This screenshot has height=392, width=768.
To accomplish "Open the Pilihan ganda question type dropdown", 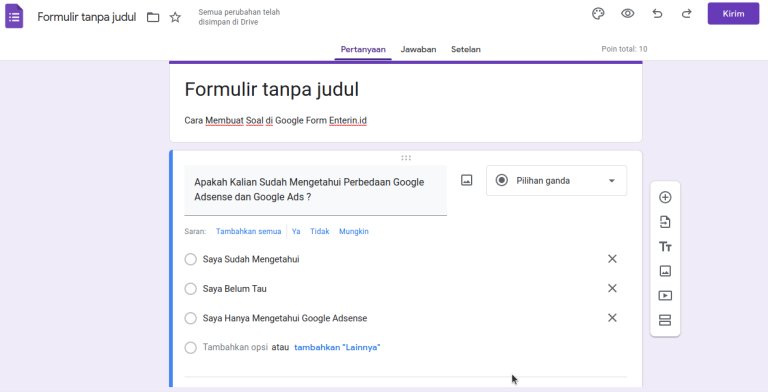I will coord(556,181).
